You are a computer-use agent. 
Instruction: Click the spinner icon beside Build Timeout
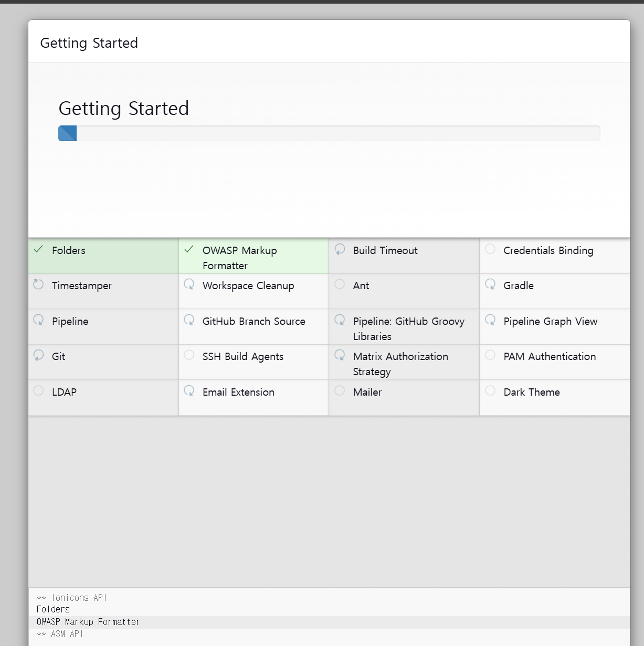340,249
